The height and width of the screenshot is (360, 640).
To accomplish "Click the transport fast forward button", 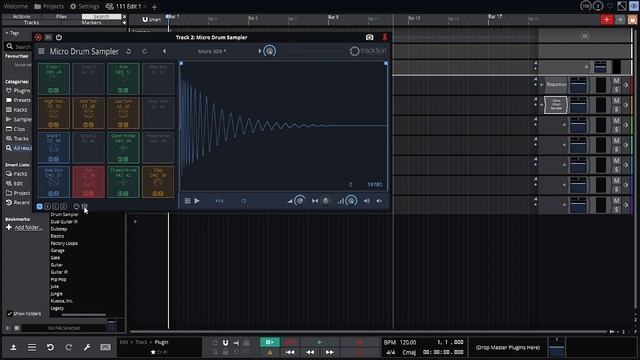I will (x=330, y=352).
